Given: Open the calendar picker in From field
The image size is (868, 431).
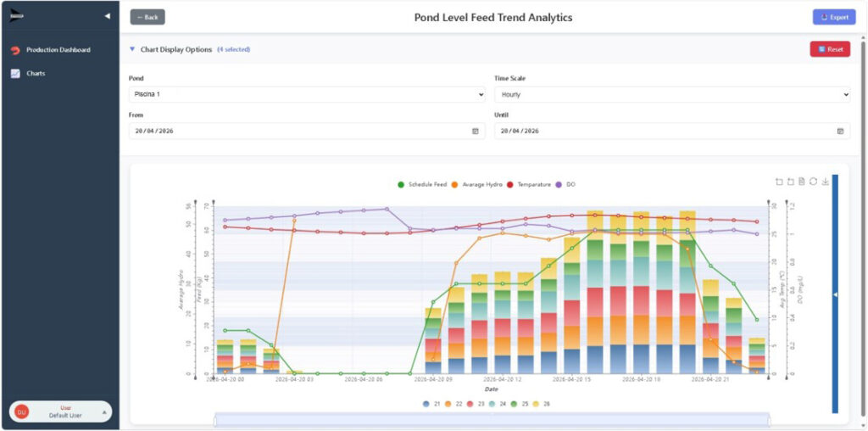Looking at the screenshot, I should 475,132.
